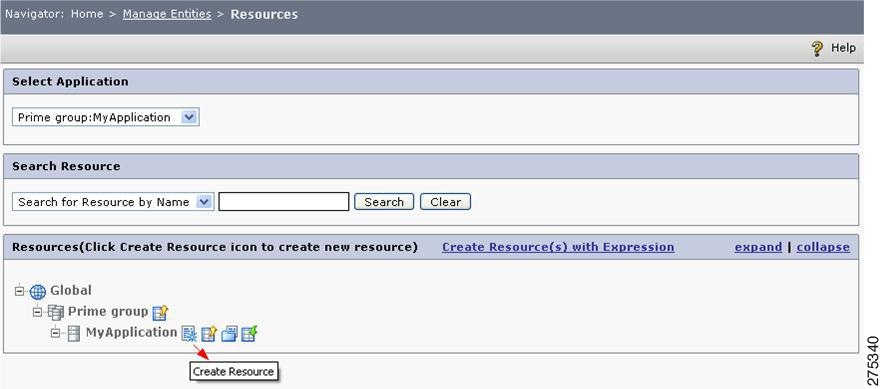Screen dimensions: 881x389
Task: Open the Select Application dropdown
Action: tap(106, 117)
